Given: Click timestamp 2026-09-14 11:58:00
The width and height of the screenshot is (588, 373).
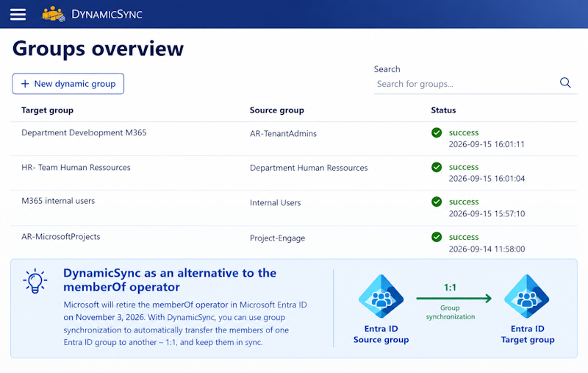Looking at the screenshot, I should tap(487, 249).
